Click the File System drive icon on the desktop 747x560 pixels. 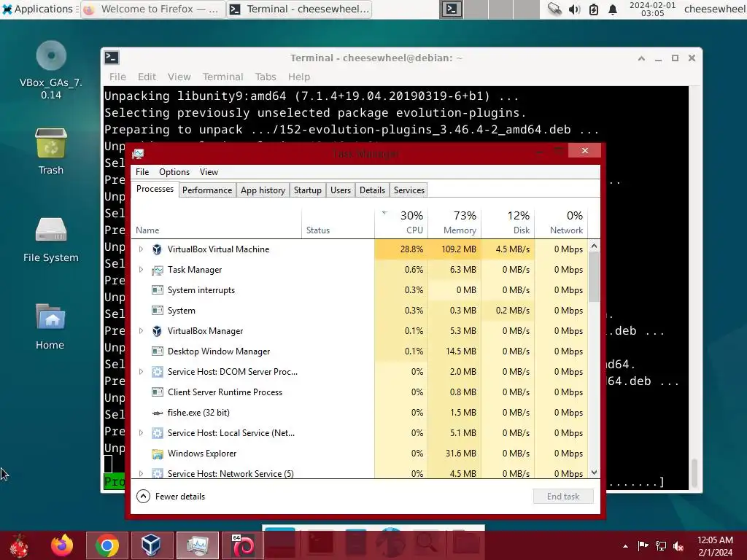point(51,230)
